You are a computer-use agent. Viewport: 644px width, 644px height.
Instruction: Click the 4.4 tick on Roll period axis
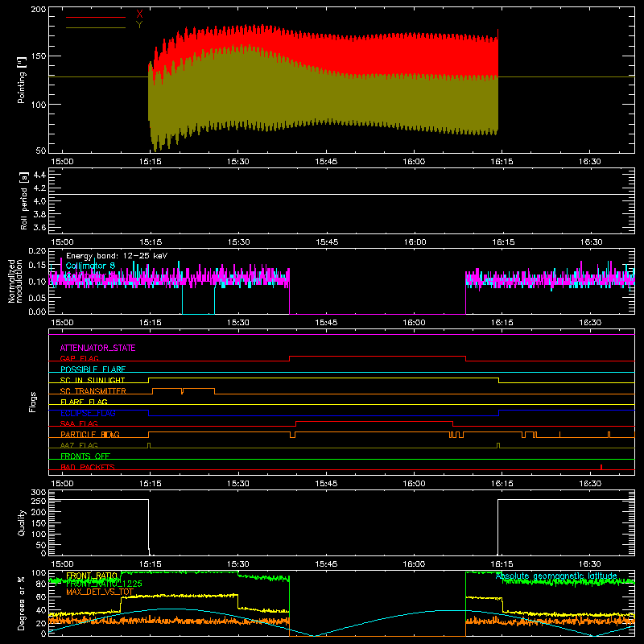click(x=39, y=175)
